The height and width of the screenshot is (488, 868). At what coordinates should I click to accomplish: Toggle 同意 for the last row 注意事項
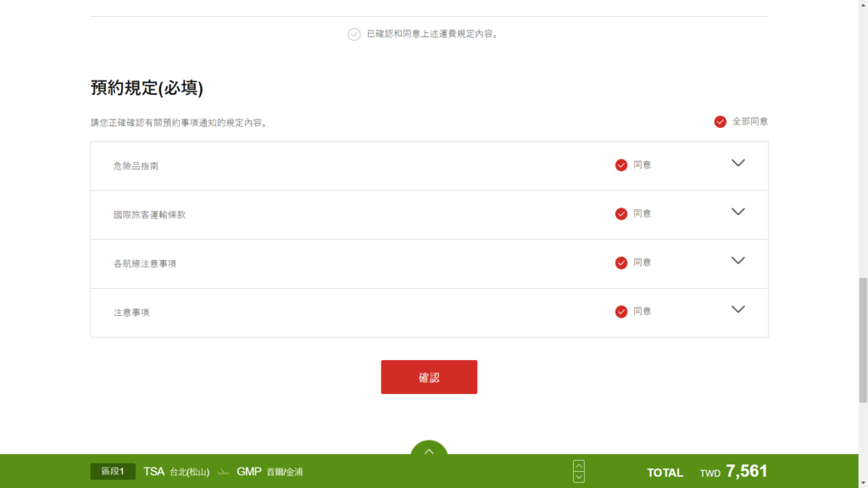621,312
